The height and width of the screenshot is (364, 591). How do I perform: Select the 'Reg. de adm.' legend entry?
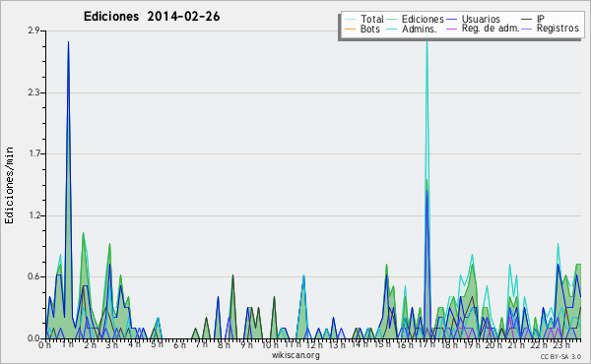tap(491, 29)
